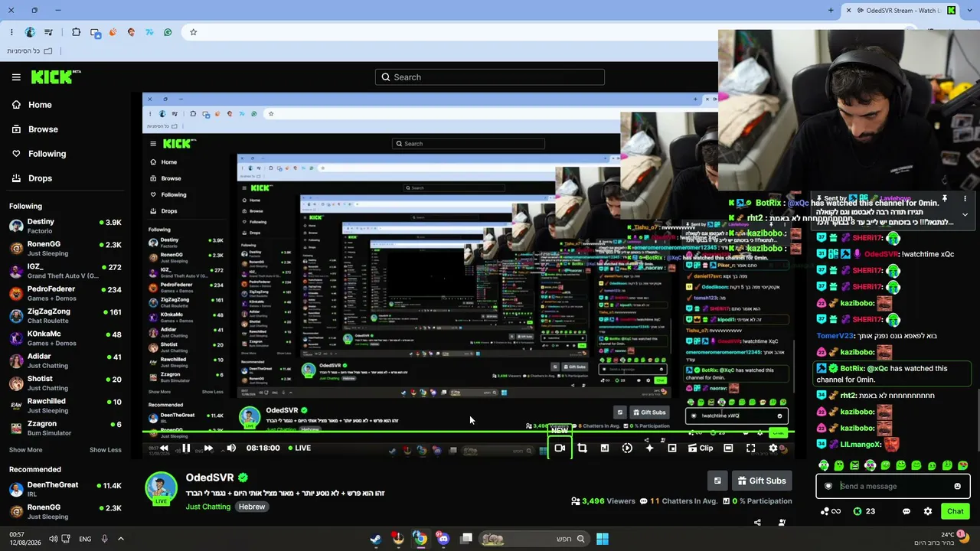
Task: Click the Search field on Kick
Action: tap(490, 77)
